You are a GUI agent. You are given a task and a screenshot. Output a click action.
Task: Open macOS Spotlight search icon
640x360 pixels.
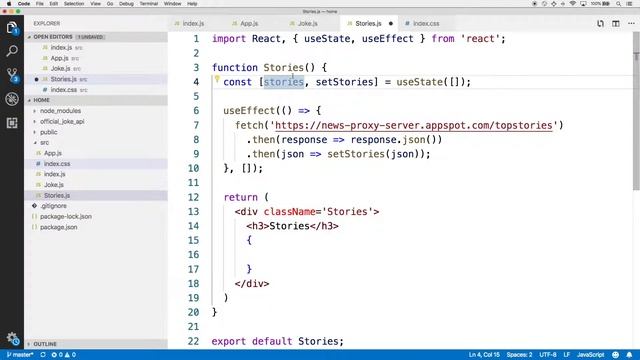tap(619, 4)
